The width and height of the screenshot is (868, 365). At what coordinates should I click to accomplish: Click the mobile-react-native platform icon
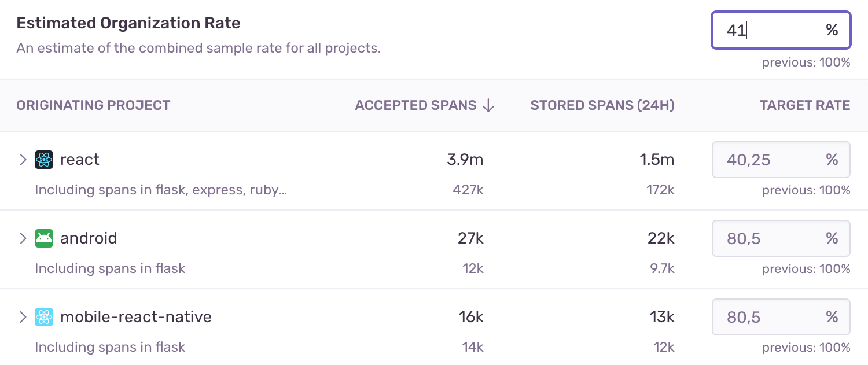44,317
